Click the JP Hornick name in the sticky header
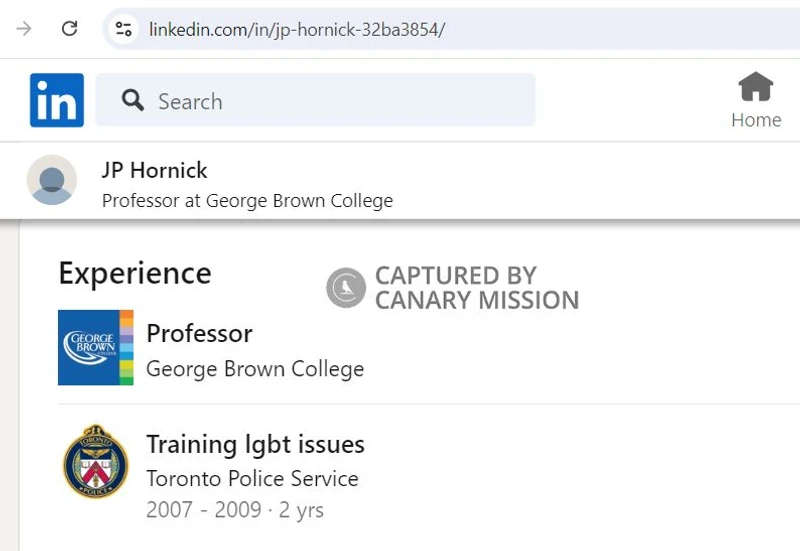The height and width of the screenshot is (551, 800). (154, 170)
